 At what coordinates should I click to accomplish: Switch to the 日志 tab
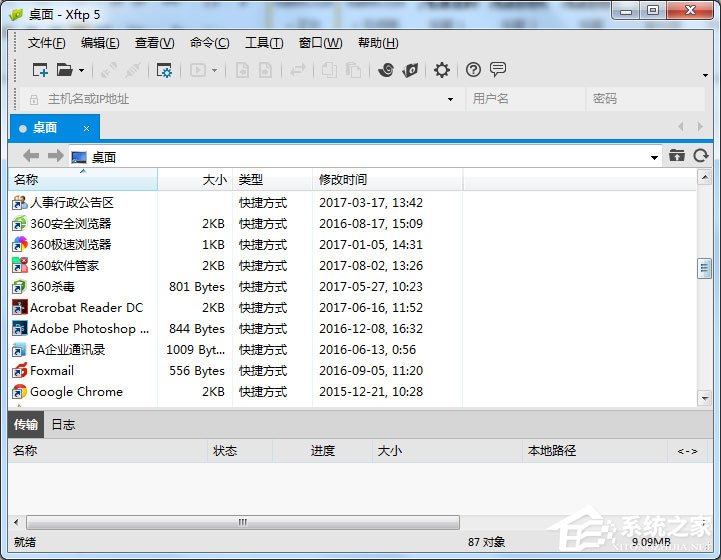pos(63,425)
